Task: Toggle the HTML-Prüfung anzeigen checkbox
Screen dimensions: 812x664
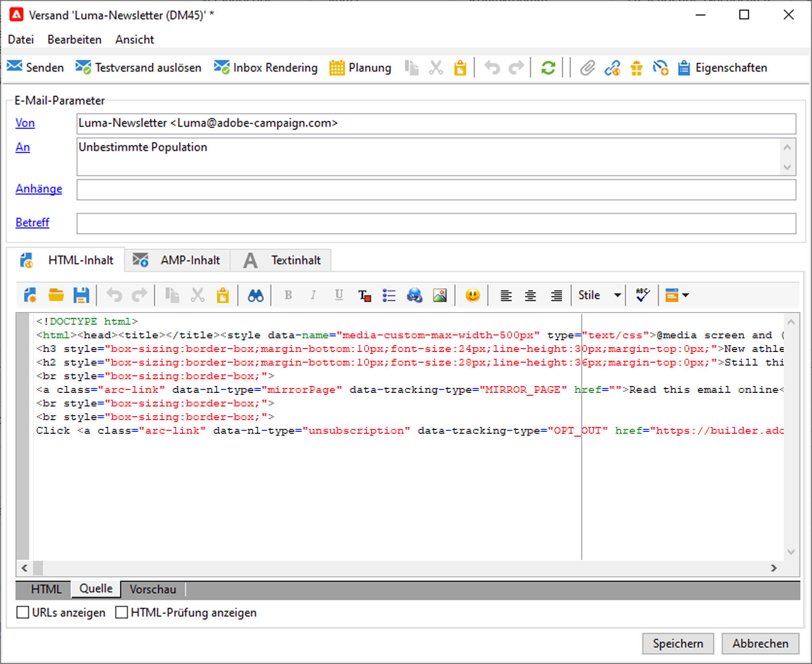Action: (122, 612)
